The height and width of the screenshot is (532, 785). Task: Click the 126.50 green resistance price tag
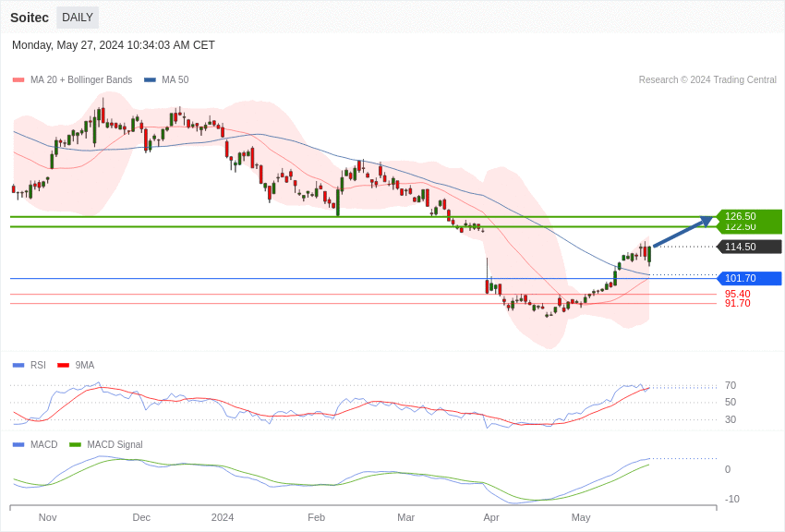click(x=748, y=216)
